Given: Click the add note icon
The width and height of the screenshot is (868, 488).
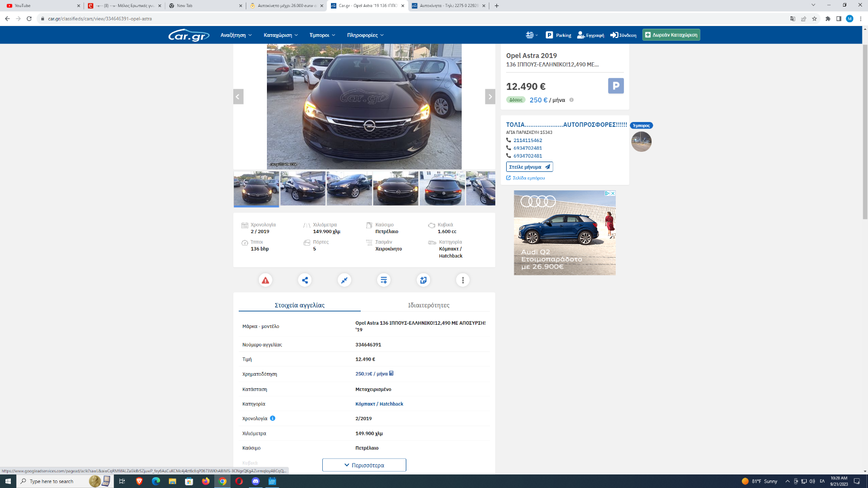Looking at the screenshot, I should click(x=423, y=280).
